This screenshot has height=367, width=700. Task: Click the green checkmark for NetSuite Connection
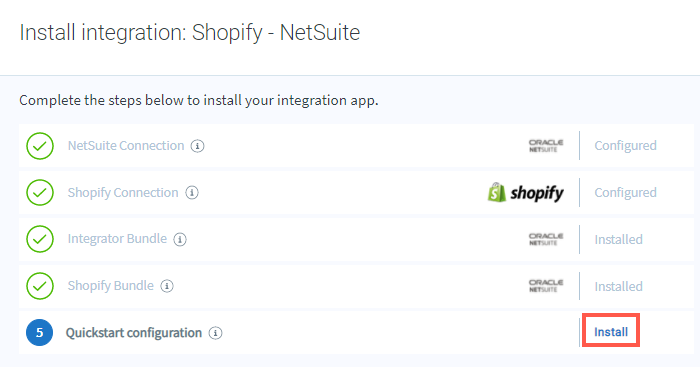[x=40, y=146]
